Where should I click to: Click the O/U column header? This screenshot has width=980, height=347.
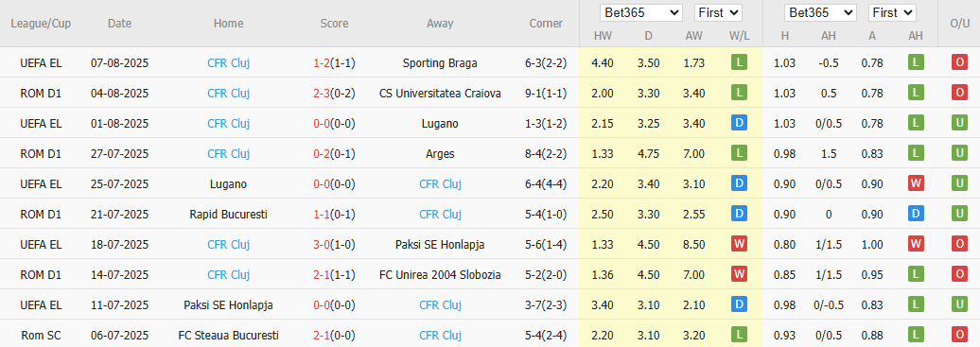(x=959, y=23)
